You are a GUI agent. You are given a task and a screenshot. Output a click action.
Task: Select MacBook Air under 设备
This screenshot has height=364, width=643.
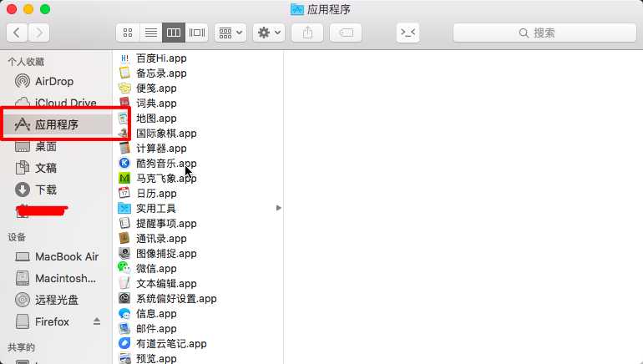pyautogui.click(x=55, y=256)
